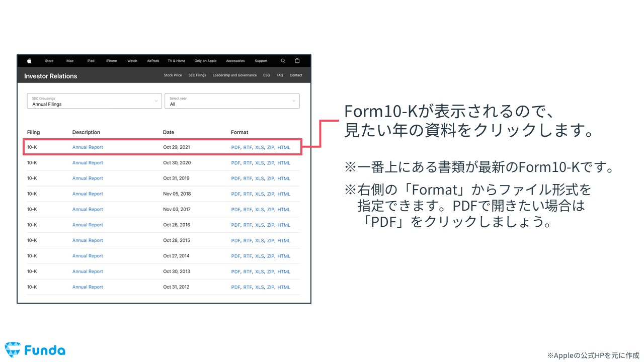Click the Format column header
Image resolution: width=644 pixels, height=362 pixels.
click(239, 132)
